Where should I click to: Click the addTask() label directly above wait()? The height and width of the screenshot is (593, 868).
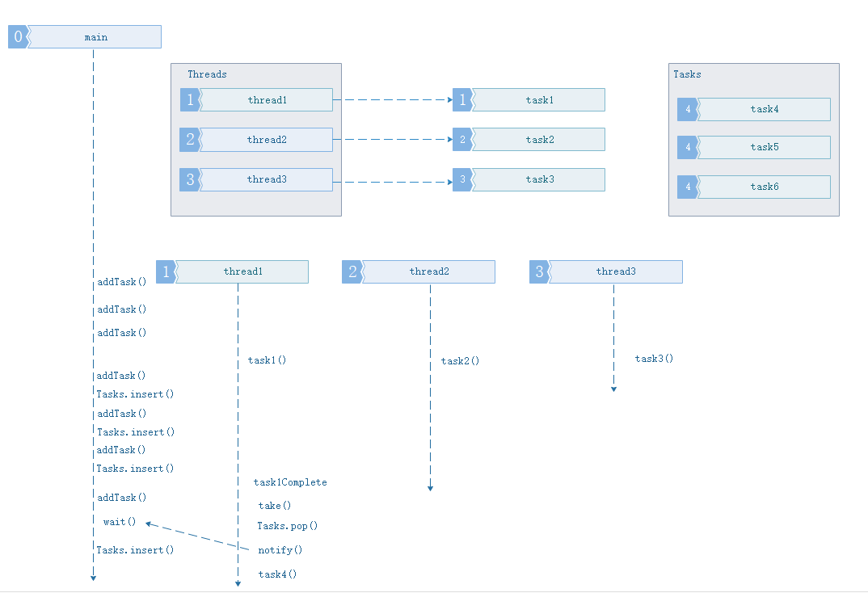[122, 498]
